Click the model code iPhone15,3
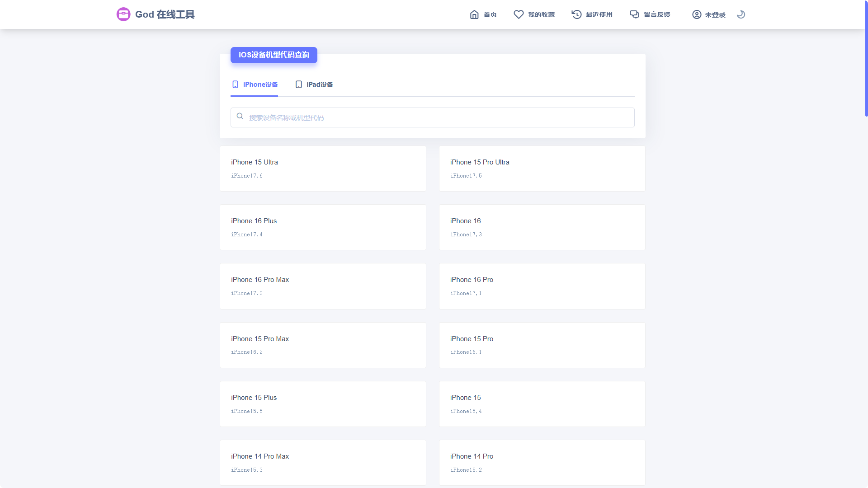The image size is (868, 488). (247, 470)
